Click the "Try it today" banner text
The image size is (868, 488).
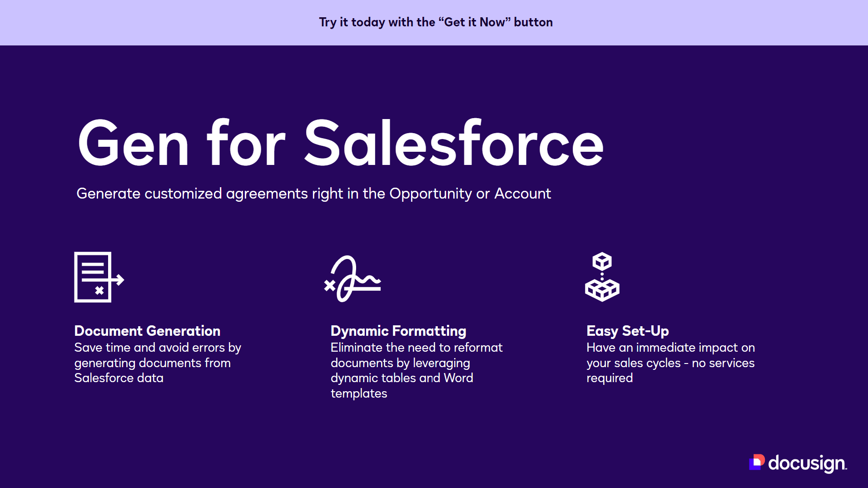436,22
